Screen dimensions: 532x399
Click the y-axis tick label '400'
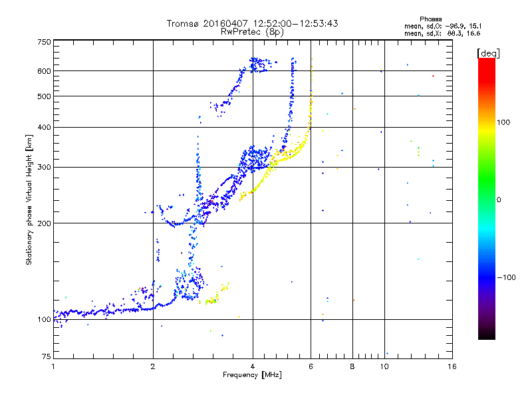[x=44, y=127]
